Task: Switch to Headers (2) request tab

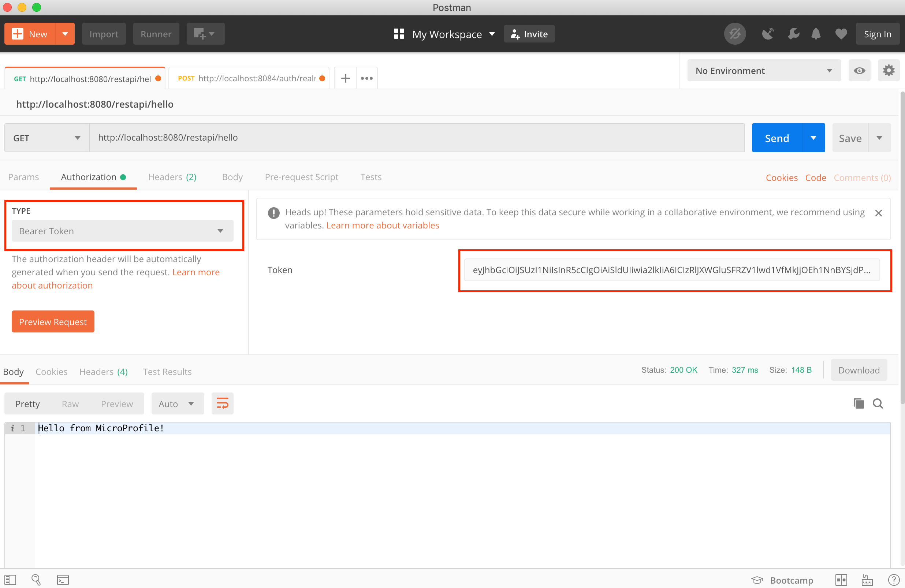Action: [x=172, y=177]
